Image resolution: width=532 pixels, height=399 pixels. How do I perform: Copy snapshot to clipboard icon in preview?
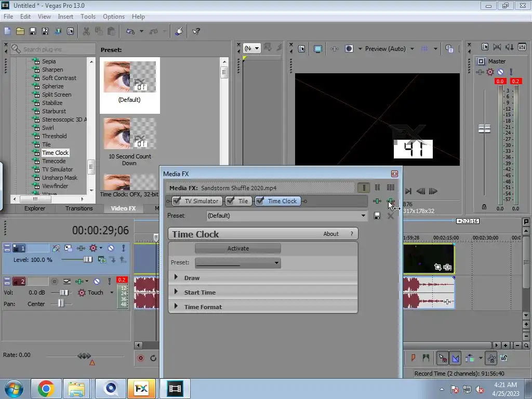[x=449, y=49]
